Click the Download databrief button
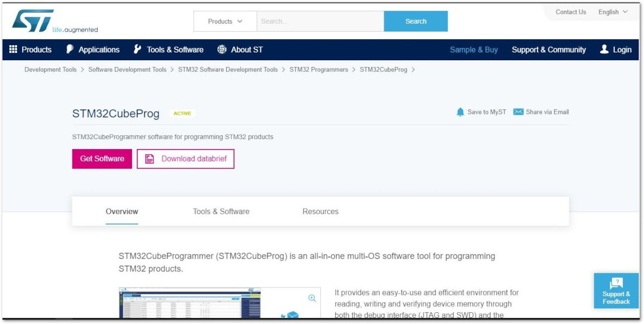This screenshot has width=644, height=324. 186,159
